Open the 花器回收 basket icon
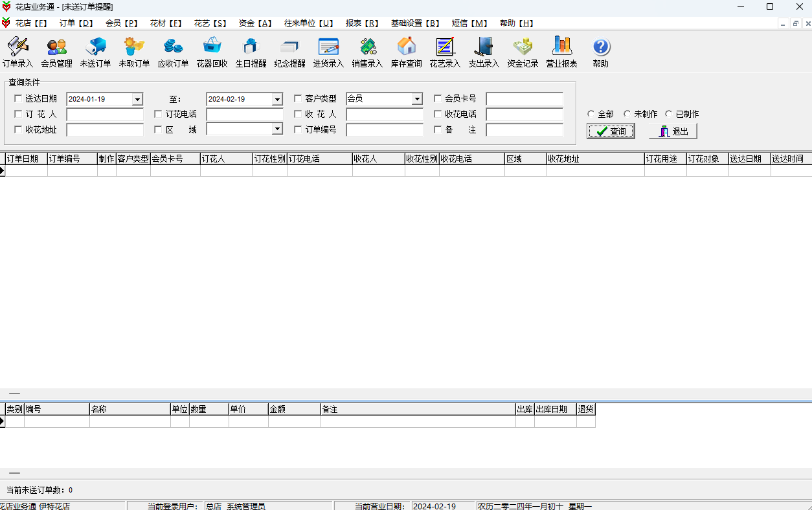 [212, 47]
